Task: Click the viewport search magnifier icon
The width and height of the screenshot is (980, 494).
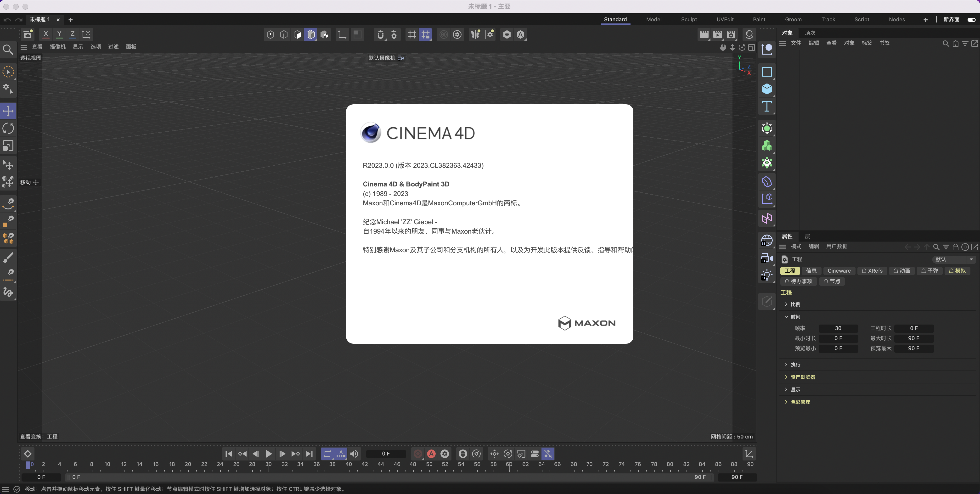Action: point(8,50)
